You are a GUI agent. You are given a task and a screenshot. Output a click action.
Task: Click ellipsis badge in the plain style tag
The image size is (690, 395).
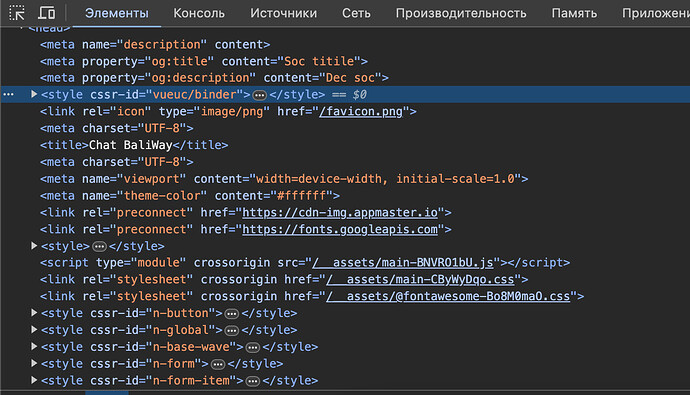click(99, 246)
